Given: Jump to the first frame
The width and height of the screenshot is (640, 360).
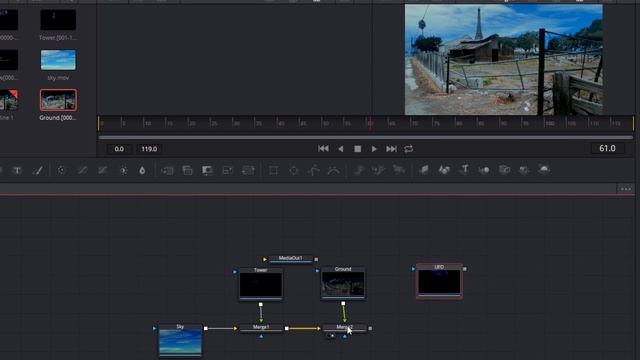Looking at the screenshot, I should (x=323, y=149).
